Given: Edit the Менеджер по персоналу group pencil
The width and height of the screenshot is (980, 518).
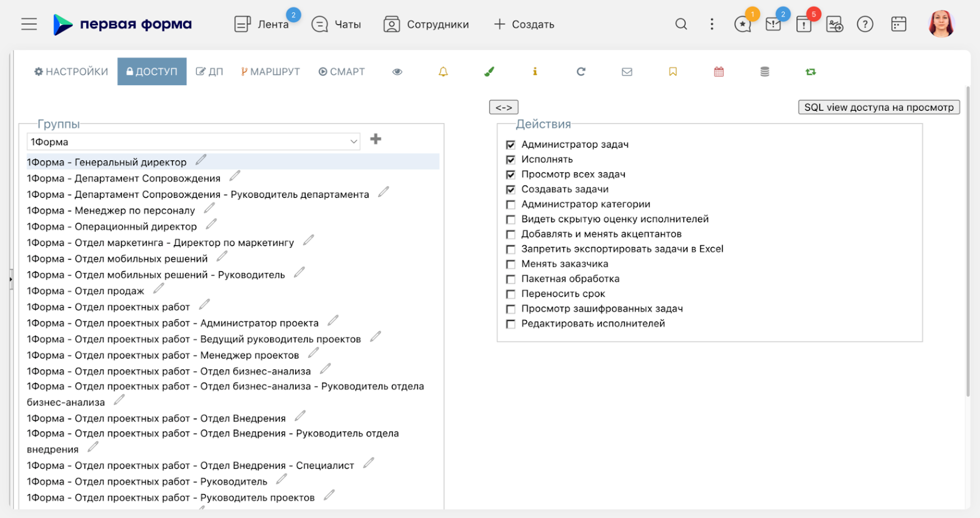Looking at the screenshot, I should tap(209, 208).
